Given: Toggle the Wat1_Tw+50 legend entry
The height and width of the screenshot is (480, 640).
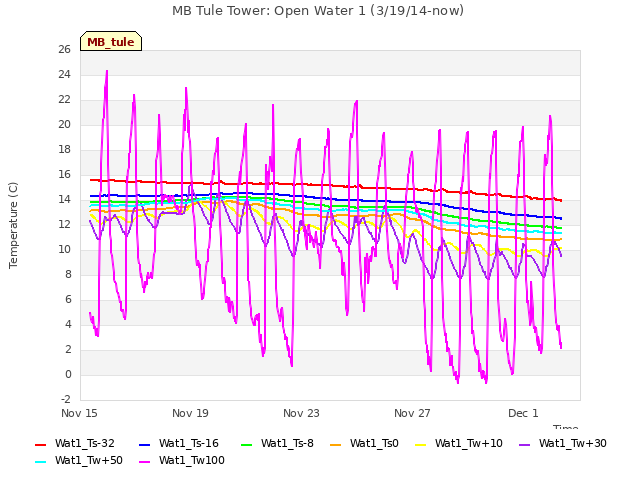Looking at the screenshot, I should [x=78, y=460].
